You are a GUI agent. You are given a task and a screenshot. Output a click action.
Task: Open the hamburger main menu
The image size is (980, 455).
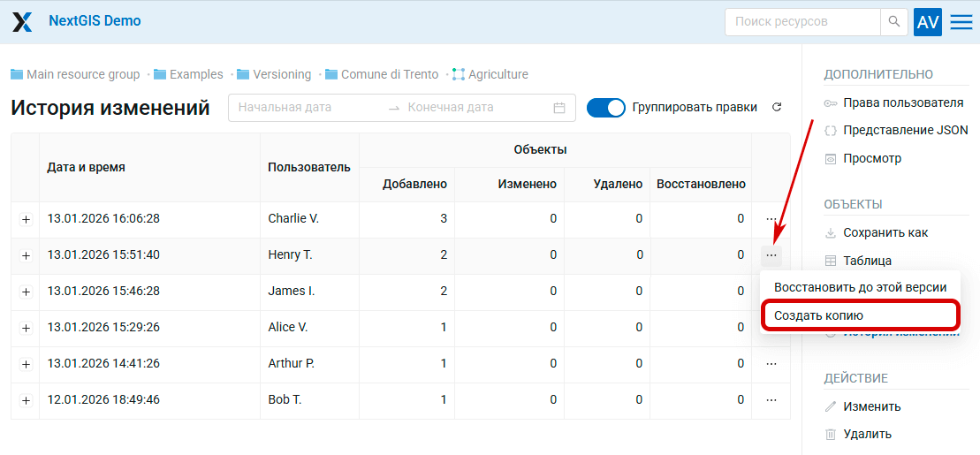point(961,22)
